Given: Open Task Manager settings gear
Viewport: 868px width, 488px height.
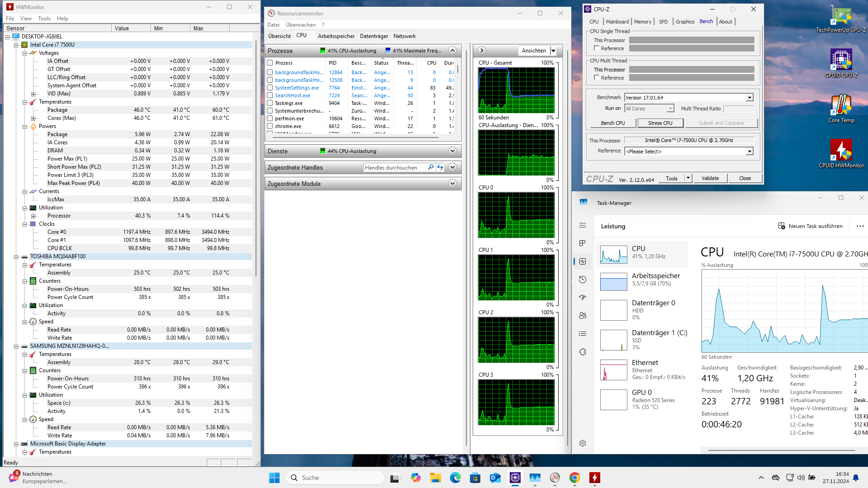Looking at the screenshot, I should click(583, 443).
